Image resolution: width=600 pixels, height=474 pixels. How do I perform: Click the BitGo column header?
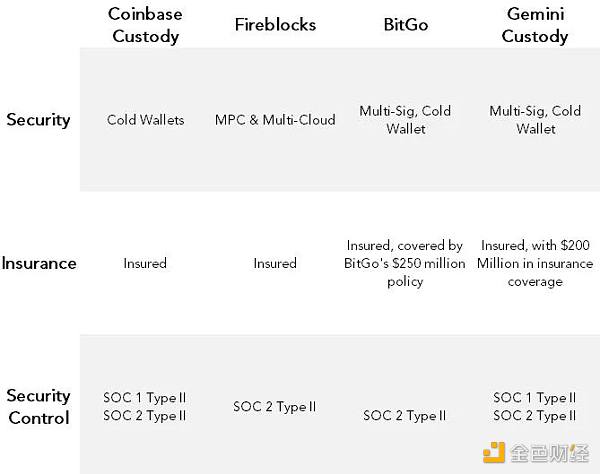coord(404,24)
